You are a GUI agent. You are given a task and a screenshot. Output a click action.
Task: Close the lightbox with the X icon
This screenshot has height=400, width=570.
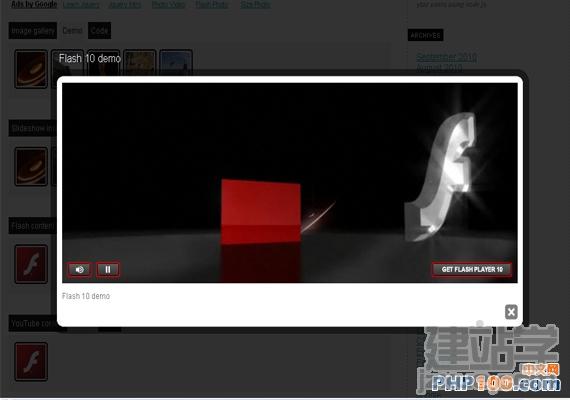point(511,312)
